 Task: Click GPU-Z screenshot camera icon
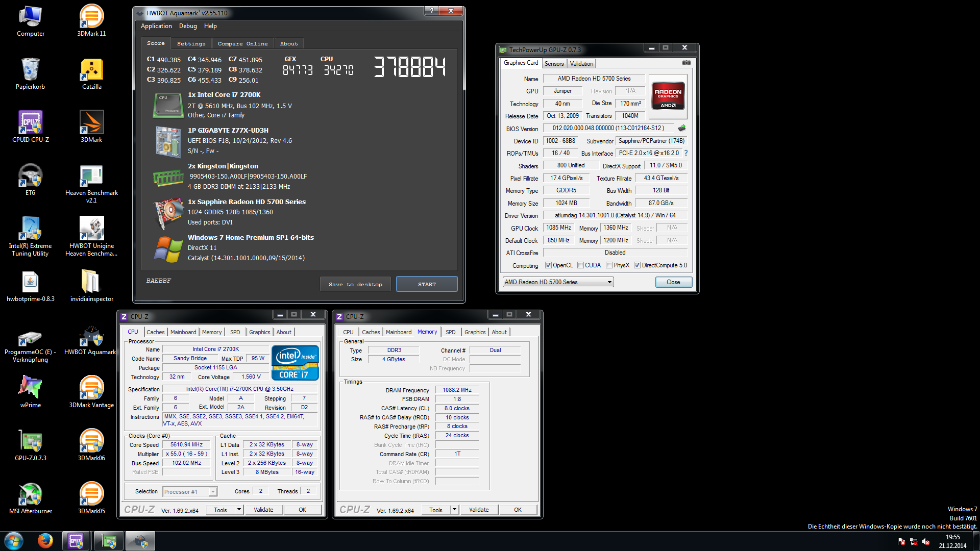[687, 63]
